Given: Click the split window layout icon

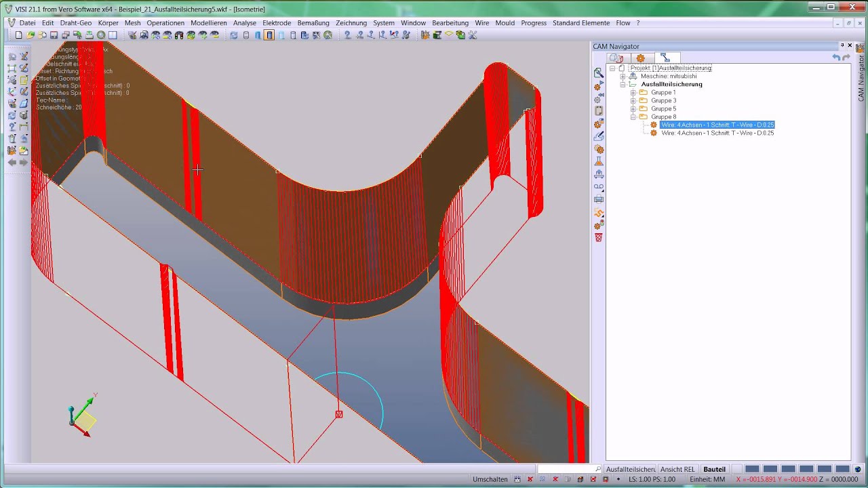Looking at the screenshot, I should tap(113, 35).
